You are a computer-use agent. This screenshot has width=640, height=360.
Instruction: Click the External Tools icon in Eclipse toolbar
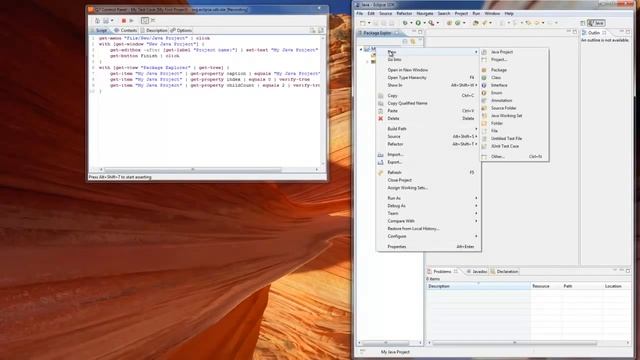tap(431, 23)
